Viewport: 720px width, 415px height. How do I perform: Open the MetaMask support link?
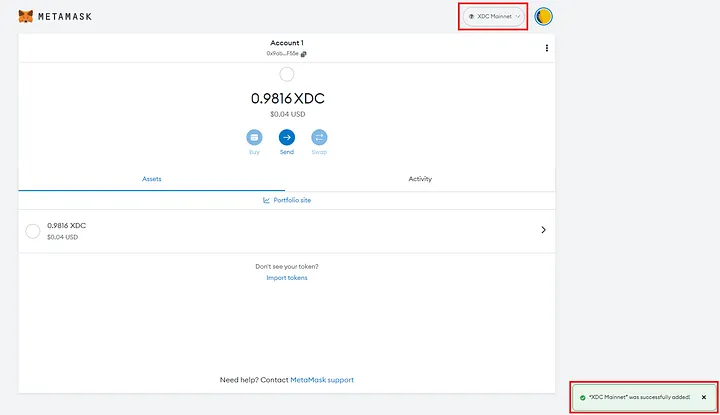click(x=322, y=380)
